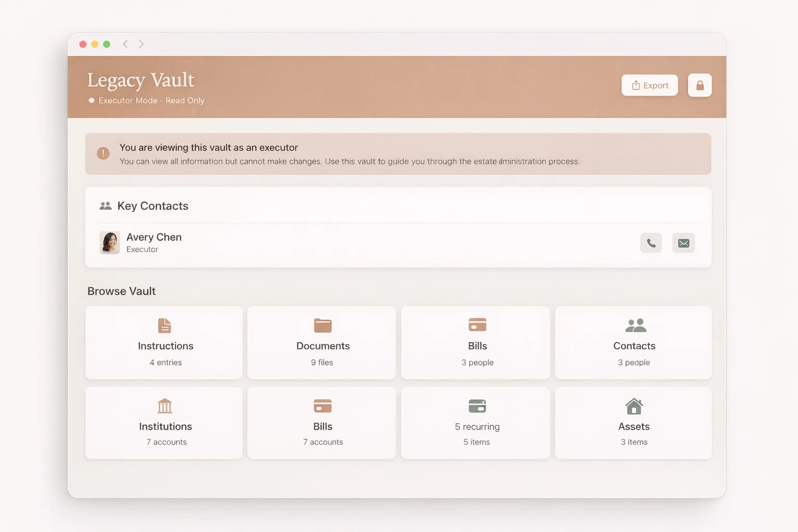Image resolution: width=798 pixels, height=532 pixels.
Task: Click the Institutions bank icon
Action: click(164, 406)
